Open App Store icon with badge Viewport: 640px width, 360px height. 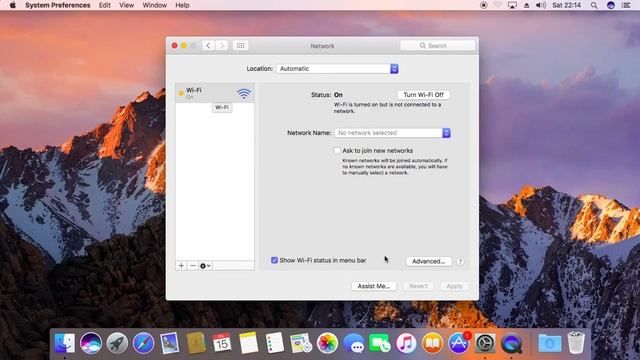click(x=459, y=343)
